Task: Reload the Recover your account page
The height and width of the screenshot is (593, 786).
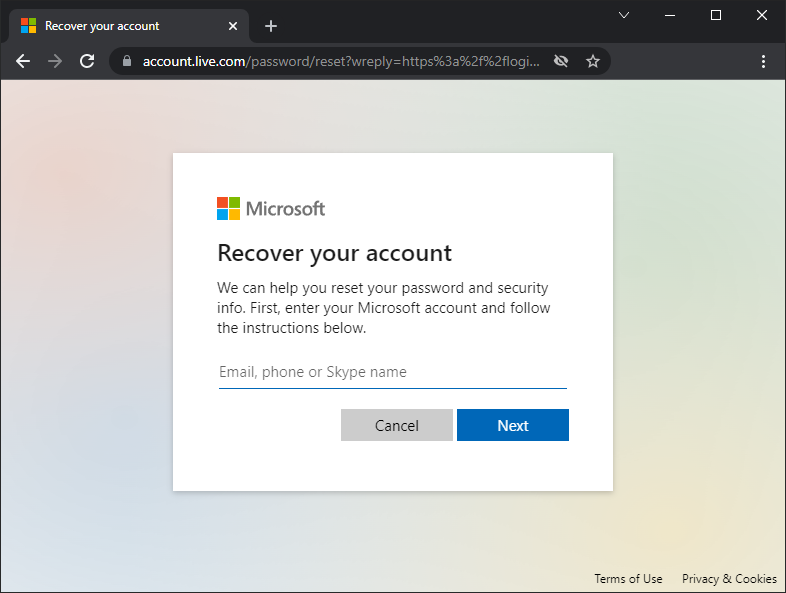Action: [87, 61]
